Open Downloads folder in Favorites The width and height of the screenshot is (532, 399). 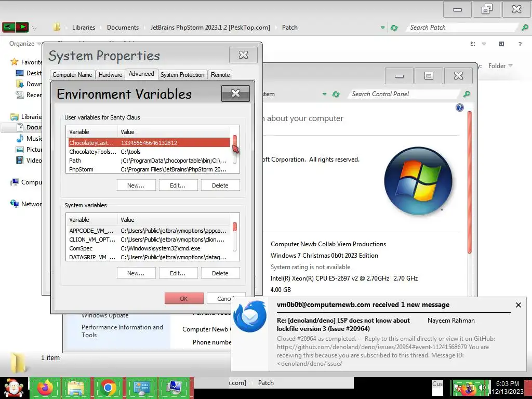[29, 84]
